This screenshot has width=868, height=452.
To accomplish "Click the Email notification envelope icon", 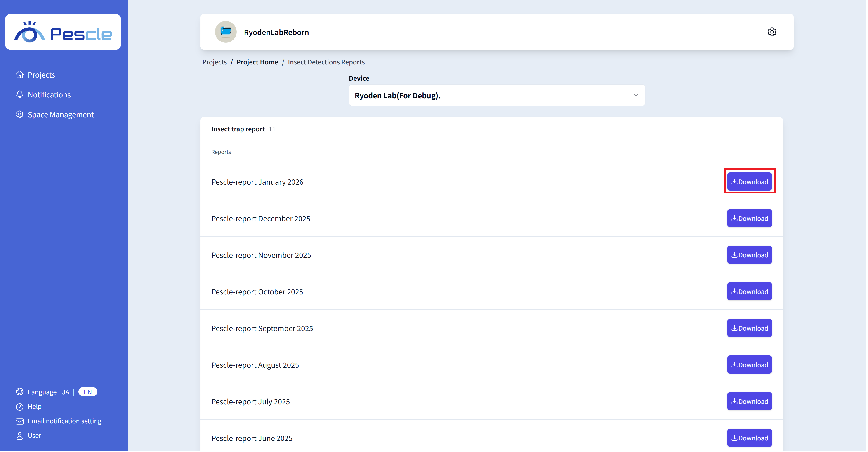I will pos(19,421).
